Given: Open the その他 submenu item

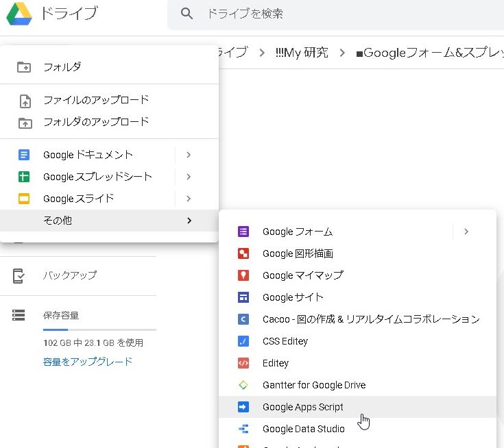Looking at the screenshot, I should pyautogui.click(x=58, y=221).
